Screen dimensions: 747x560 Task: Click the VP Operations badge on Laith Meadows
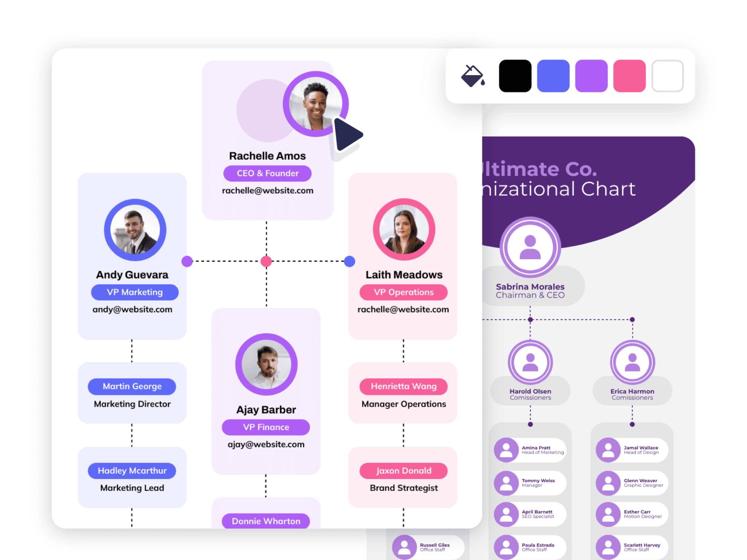tap(404, 293)
